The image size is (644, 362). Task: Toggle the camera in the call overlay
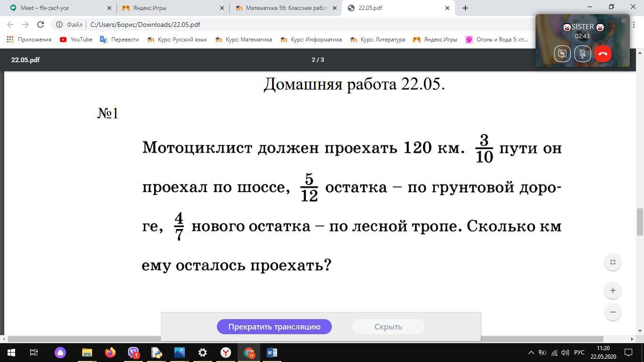562,54
